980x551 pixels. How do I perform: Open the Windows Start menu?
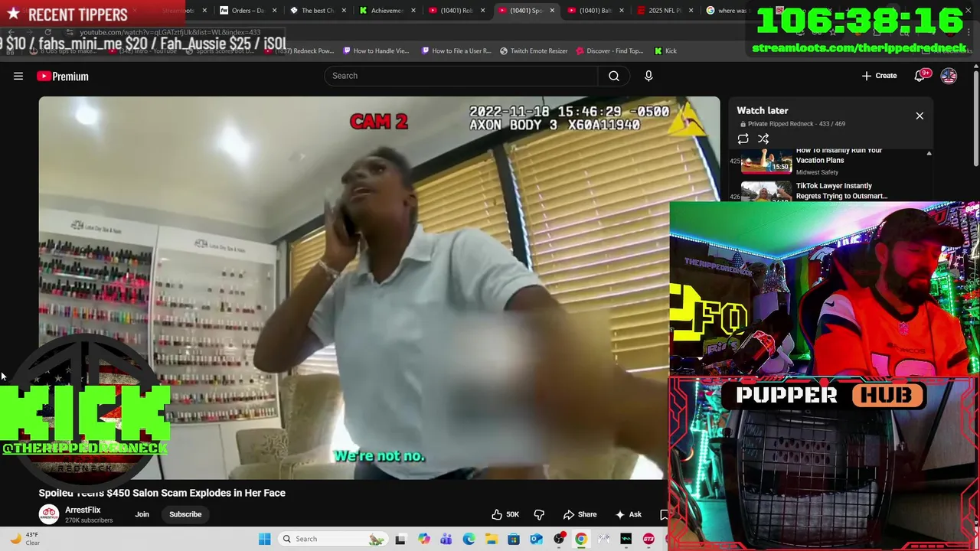click(x=264, y=539)
